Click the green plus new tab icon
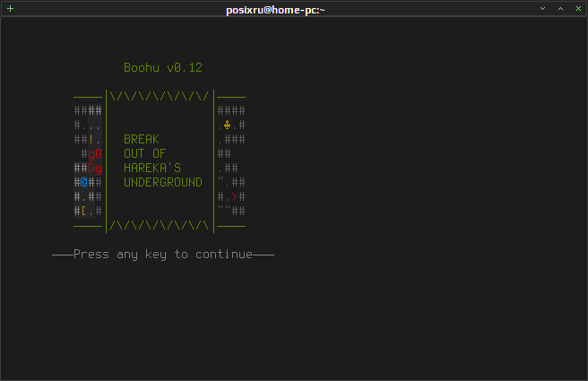This screenshot has width=588, height=381. tap(10, 9)
